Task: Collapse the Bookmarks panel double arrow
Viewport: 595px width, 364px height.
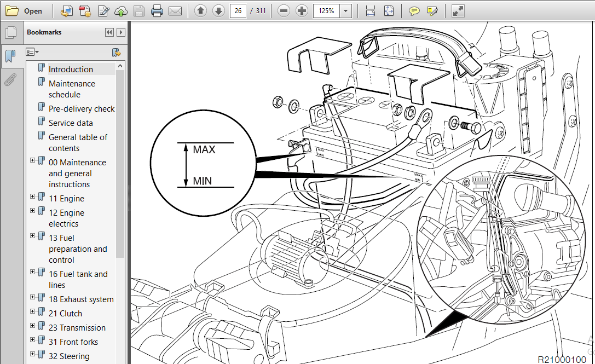Action: coord(109,32)
